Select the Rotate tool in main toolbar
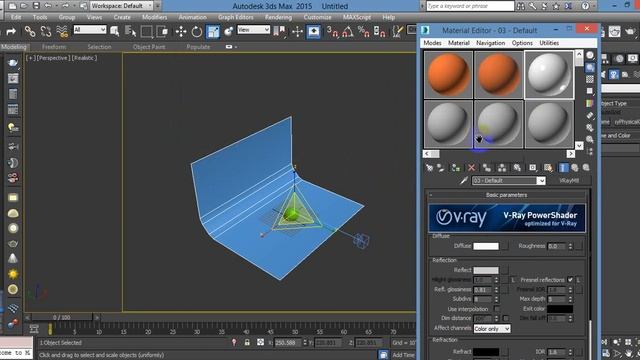Viewport: 640px width, 360px height. (x=197, y=31)
